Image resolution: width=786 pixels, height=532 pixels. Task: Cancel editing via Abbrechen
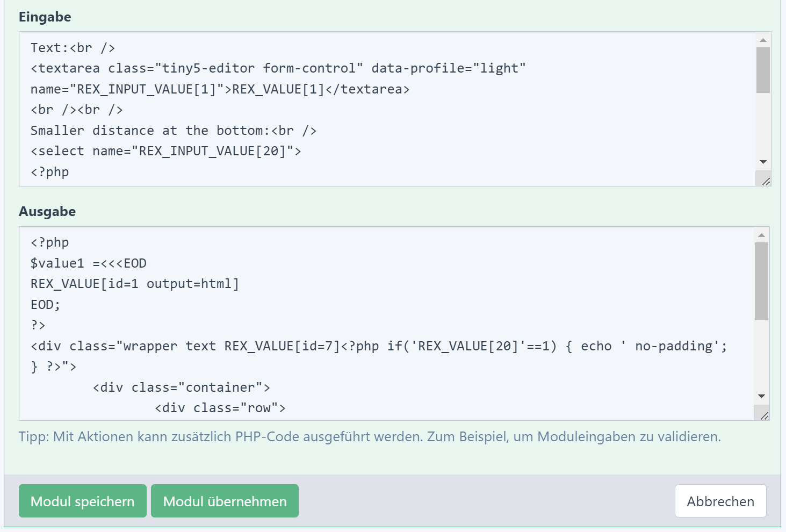tap(720, 501)
